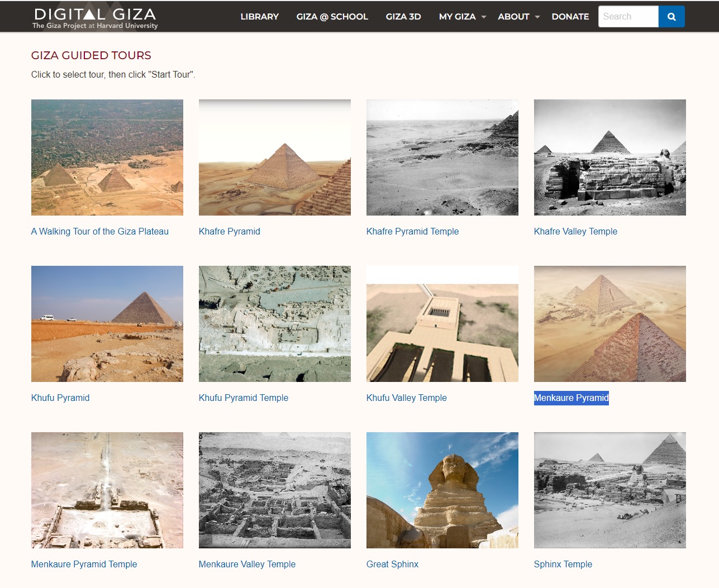Click the Sphinx Temple tour link
Viewport: 719px width, 588px height.
click(563, 564)
